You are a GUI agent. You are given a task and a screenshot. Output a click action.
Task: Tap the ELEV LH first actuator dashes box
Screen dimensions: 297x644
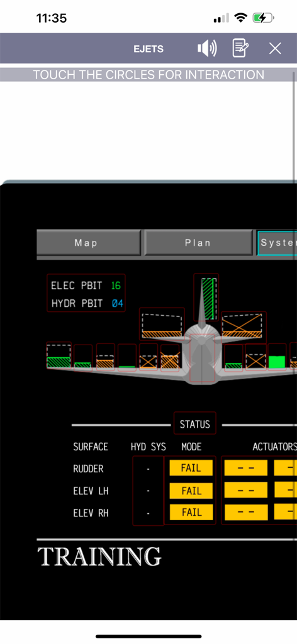[x=245, y=491]
